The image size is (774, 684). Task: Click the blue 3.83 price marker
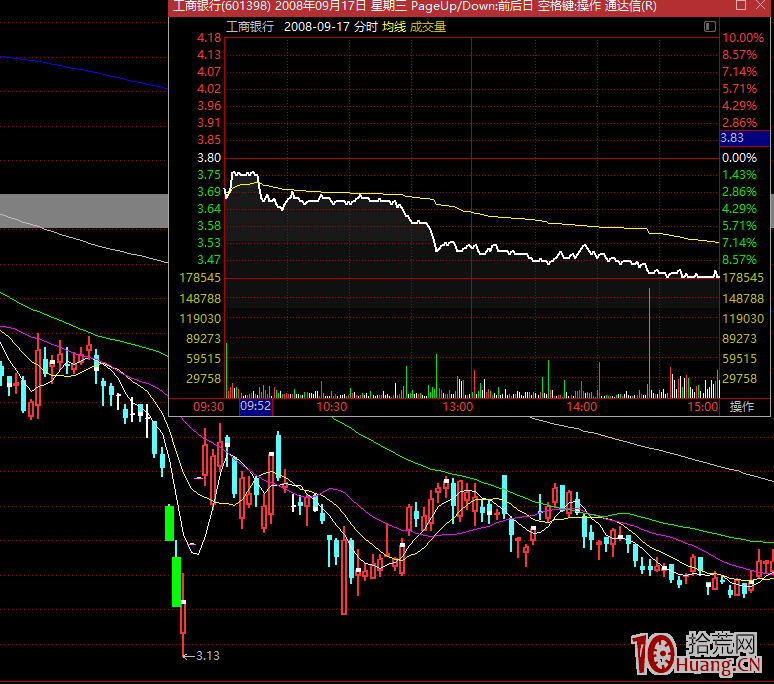[x=744, y=138]
